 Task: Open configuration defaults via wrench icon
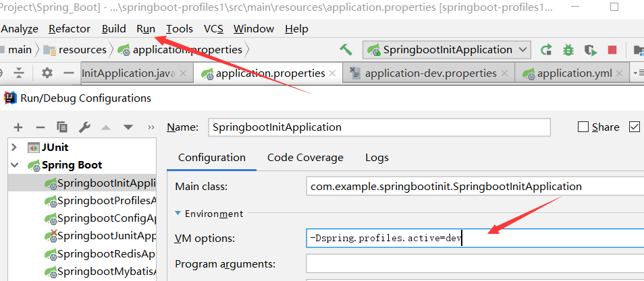(84, 127)
